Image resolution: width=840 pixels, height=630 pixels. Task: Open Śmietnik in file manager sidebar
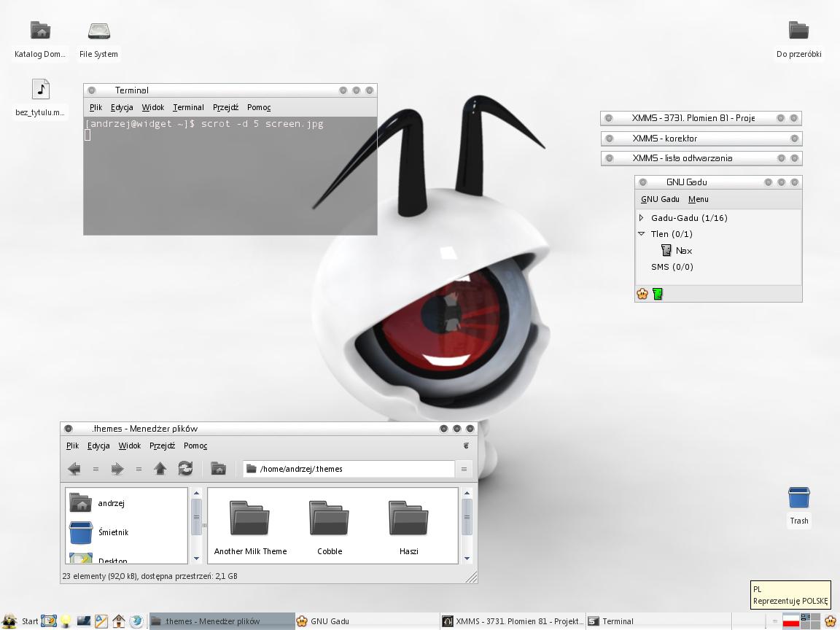99,532
